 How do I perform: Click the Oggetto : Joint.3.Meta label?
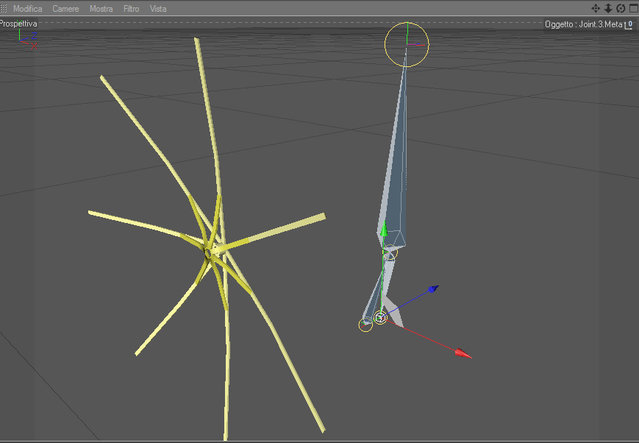pos(583,24)
